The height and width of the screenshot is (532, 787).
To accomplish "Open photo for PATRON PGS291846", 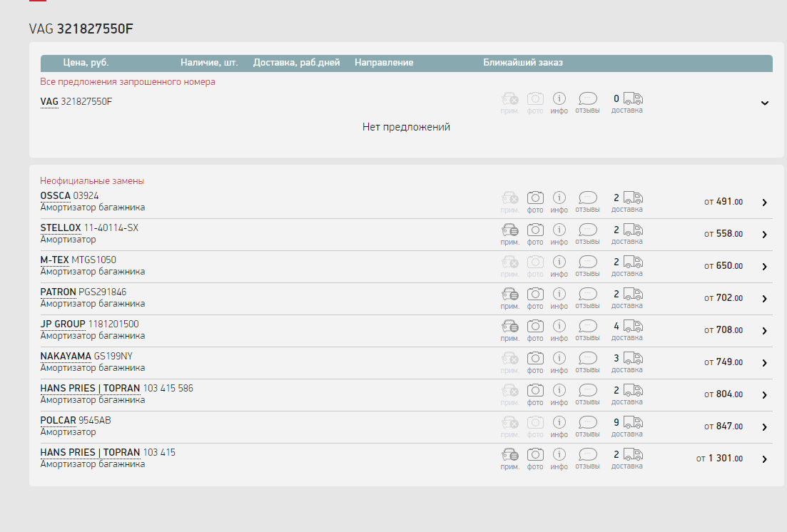I will pyautogui.click(x=535, y=299).
